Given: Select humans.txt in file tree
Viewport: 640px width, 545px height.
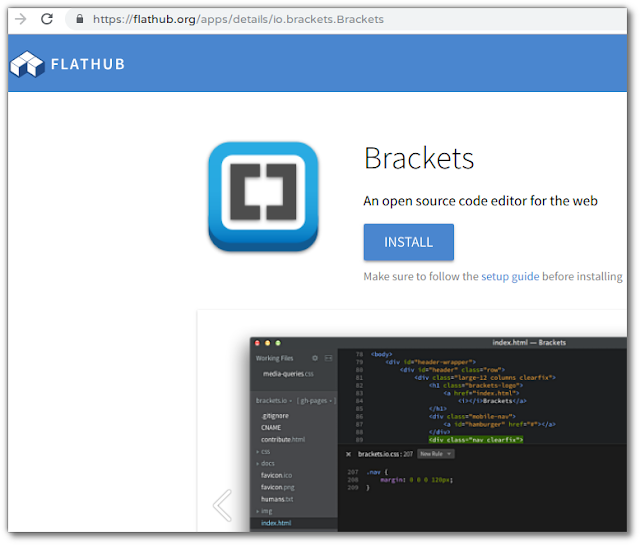Looking at the screenshot, I should [277, 499].
